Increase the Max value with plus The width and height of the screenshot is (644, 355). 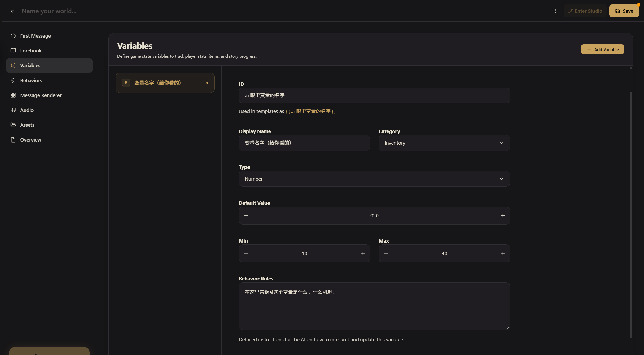(x=503, y=253)
